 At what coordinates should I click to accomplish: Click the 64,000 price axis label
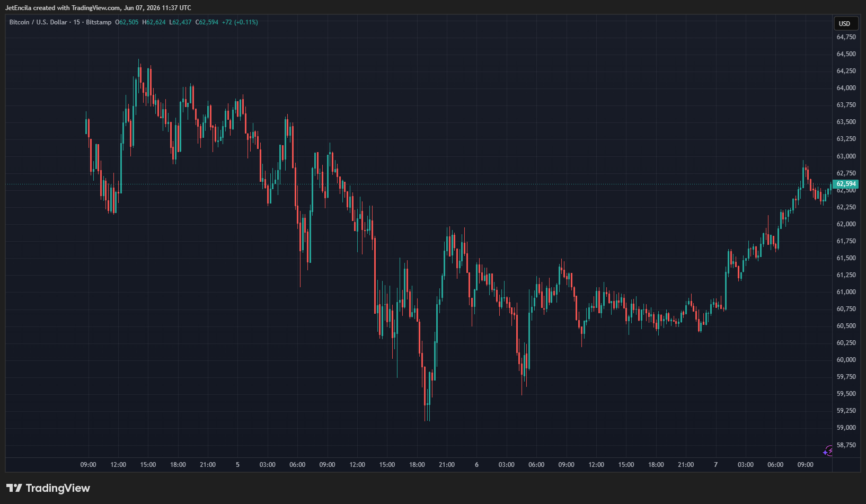coord(846,88)
